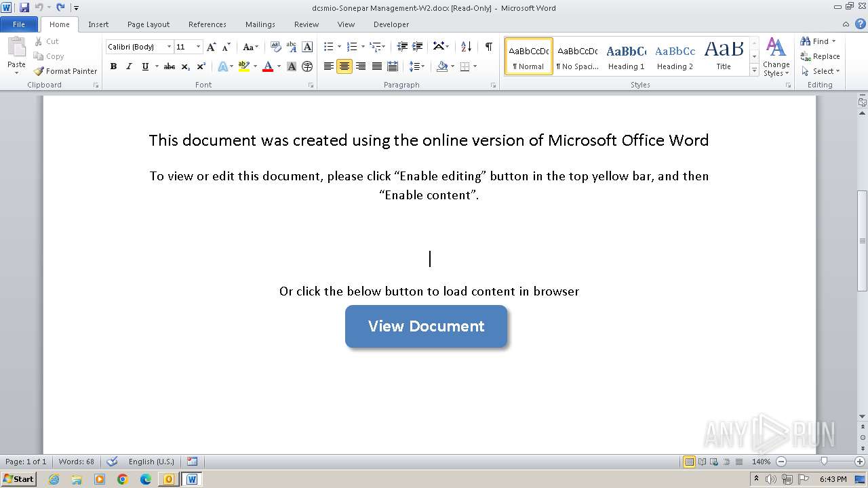Click the Redo icon in Quick Access toolbar
The image size is (868, 488).
coord(60,7)
